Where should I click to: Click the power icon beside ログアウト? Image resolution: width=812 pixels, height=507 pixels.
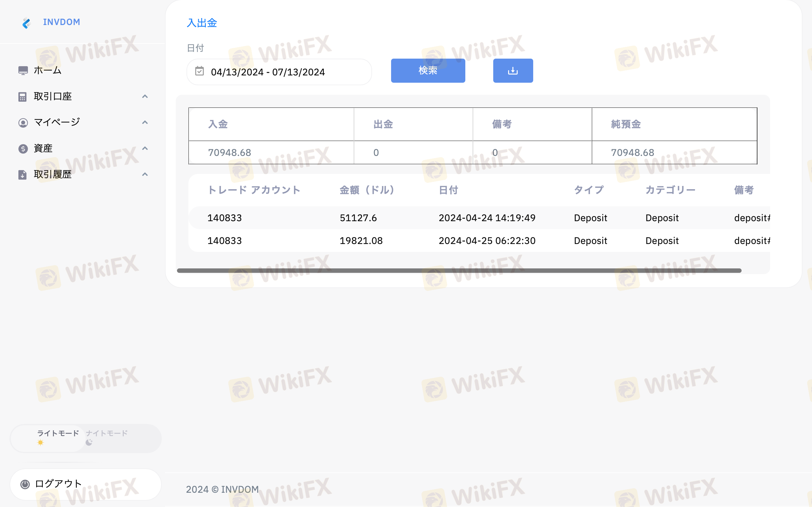[25, 484]
